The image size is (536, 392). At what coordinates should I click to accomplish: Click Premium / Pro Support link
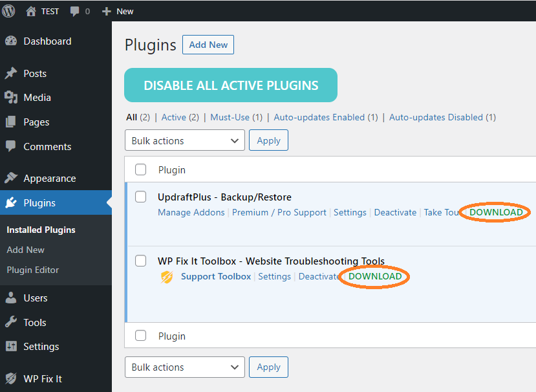279,212
